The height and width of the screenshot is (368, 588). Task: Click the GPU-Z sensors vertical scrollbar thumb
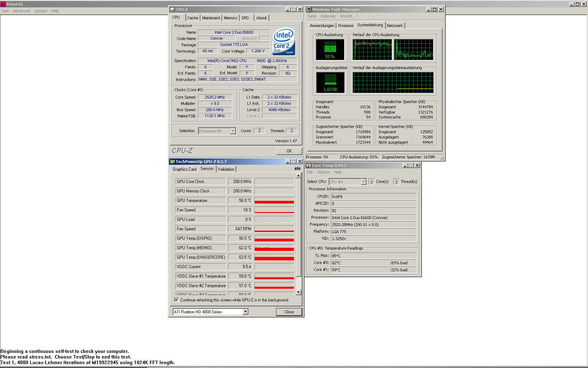tap(299, 227)
